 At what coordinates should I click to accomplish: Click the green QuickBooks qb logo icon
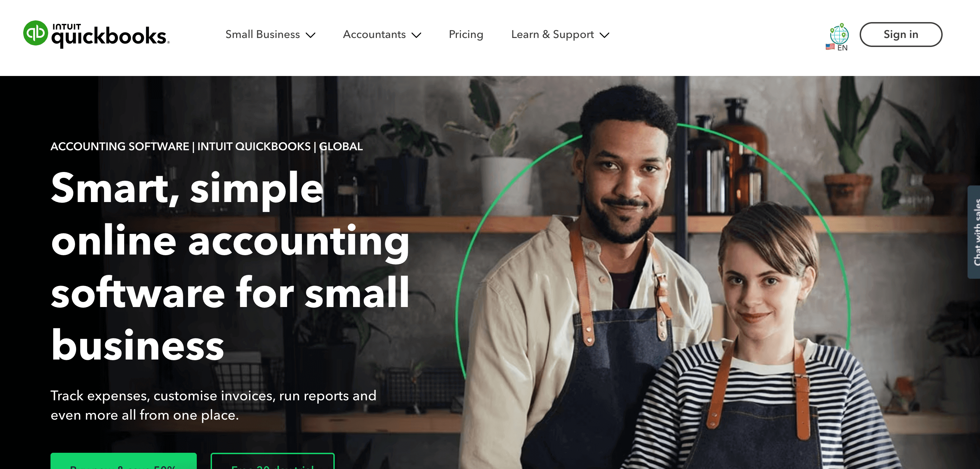[35, 33]
